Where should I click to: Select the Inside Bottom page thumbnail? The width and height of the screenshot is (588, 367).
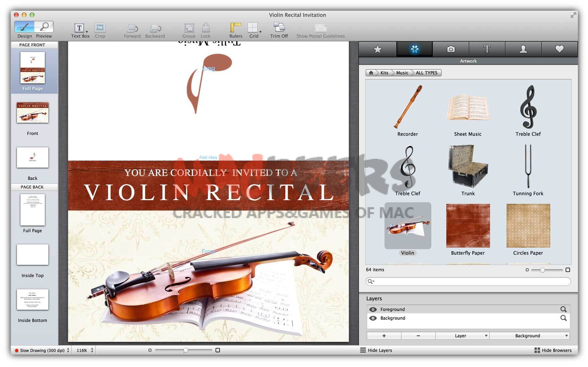click(32, 300)
